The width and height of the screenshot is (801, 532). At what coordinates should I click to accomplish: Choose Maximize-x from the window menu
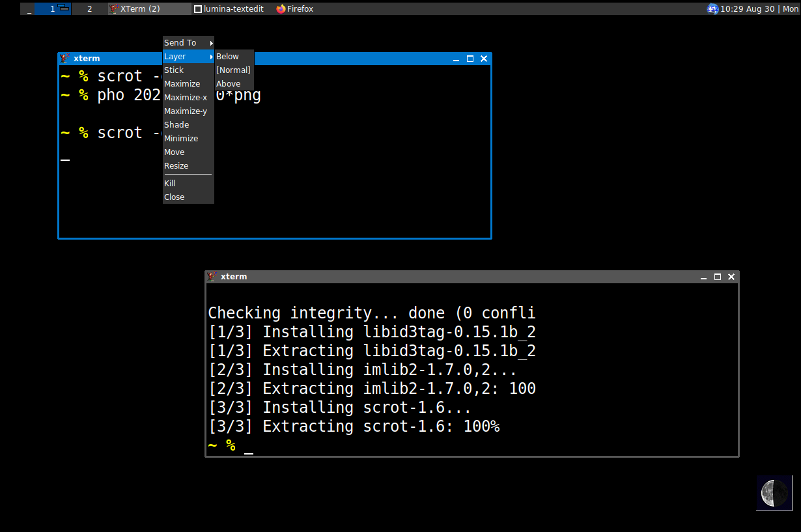click(x=186, y=98)
